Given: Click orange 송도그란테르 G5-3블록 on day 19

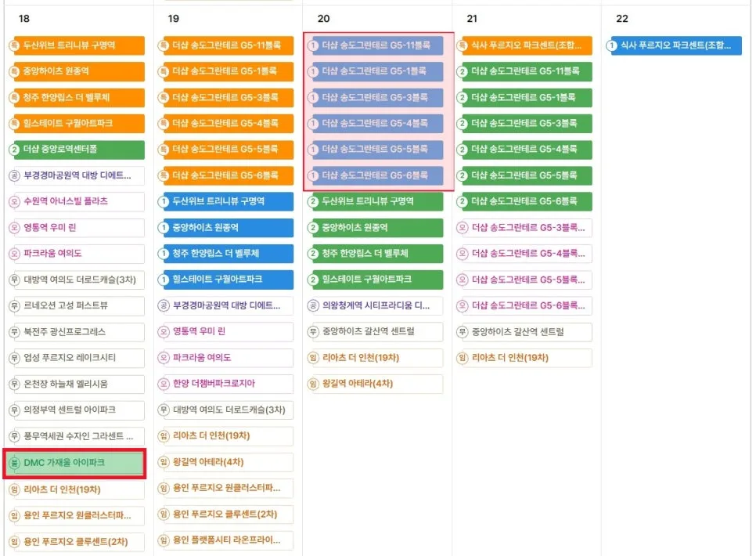Looking at the screenshot, I should [x=225, y=97].
